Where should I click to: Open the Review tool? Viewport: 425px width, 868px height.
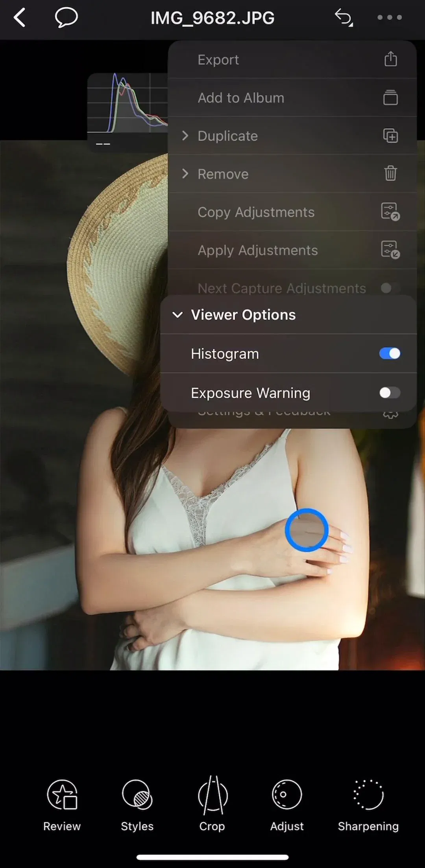tap(62, 805)
